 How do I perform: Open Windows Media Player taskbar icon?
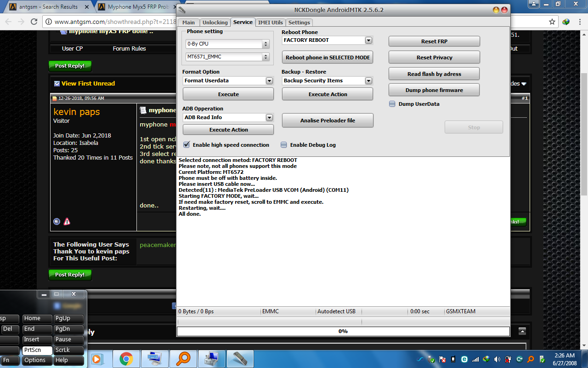point(97,358)
